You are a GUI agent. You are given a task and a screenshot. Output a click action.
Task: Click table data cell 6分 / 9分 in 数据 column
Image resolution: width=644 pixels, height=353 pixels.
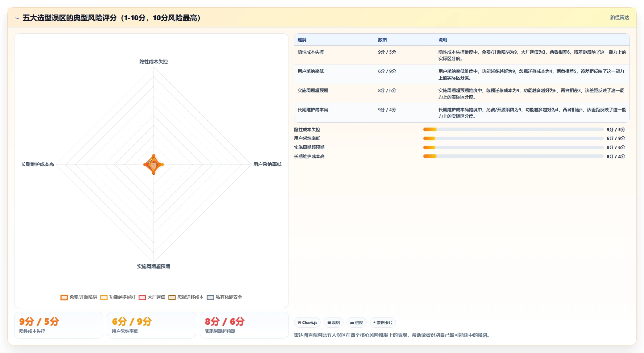[387, 71]
